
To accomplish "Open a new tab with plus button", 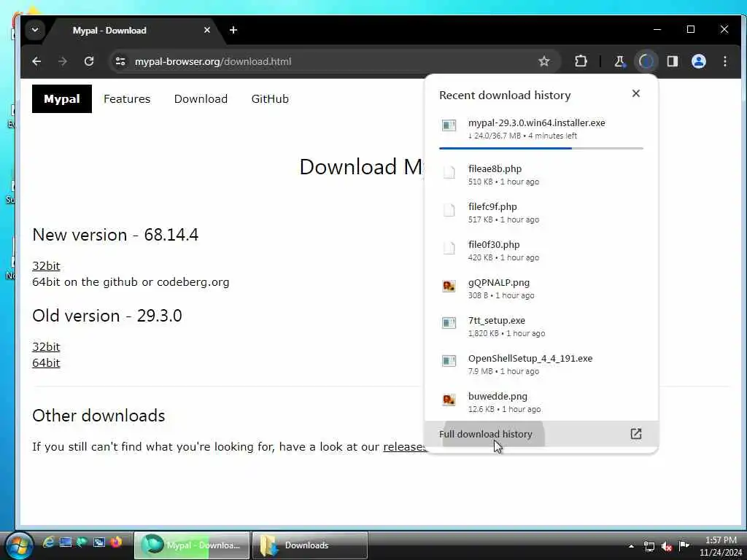I will pyautogui.click(x=233, y=30).
